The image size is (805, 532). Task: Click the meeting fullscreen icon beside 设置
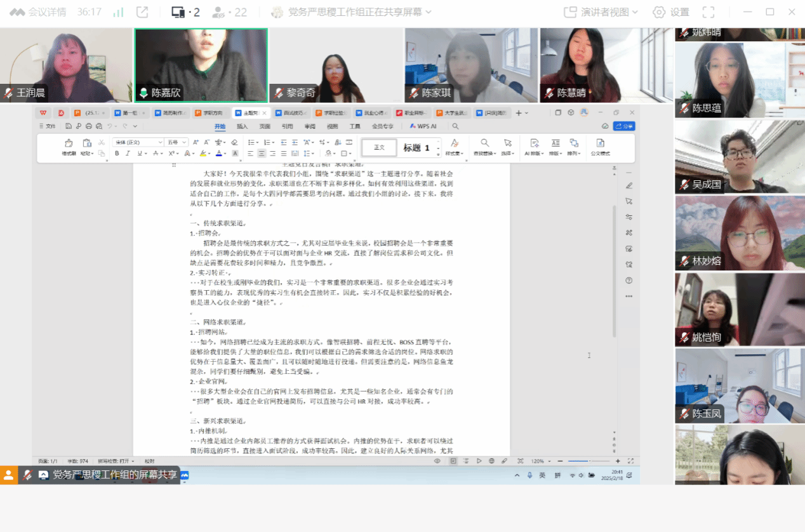click(x=709, y=12)
